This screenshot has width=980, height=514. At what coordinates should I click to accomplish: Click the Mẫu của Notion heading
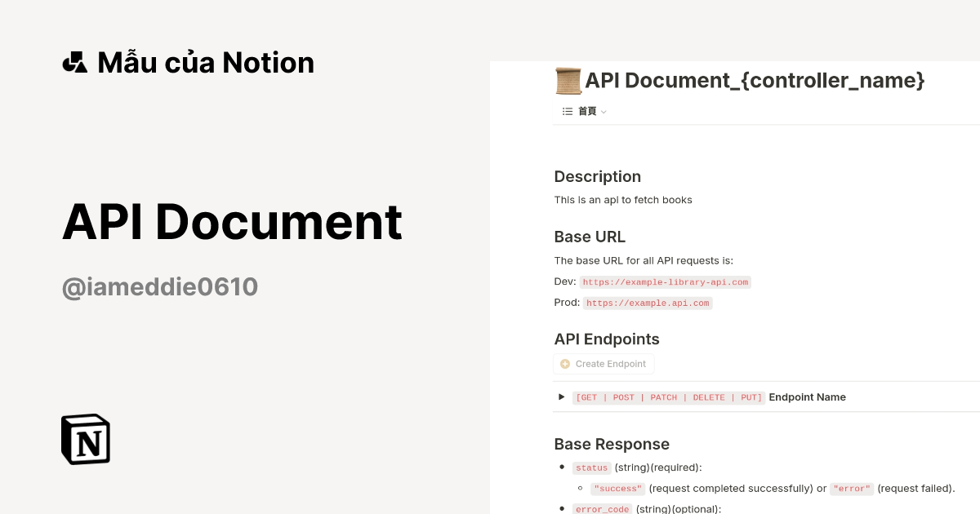tap(206, 63)
